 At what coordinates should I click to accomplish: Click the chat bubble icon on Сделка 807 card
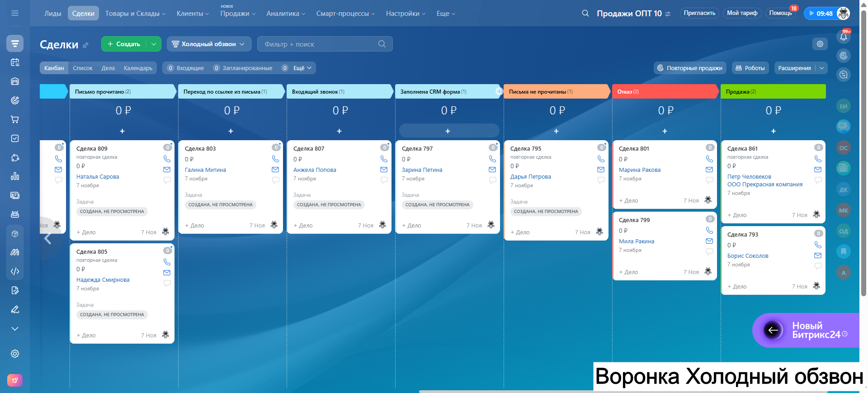tap(384, 180)
